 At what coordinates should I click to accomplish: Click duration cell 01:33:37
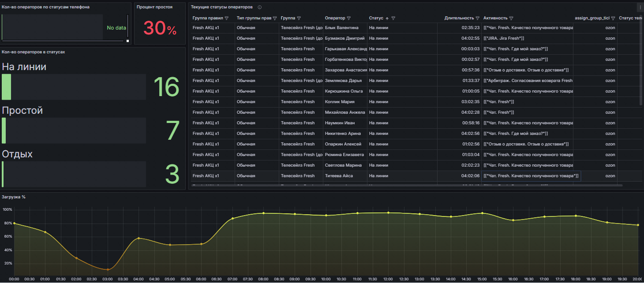click(x=460, y=81)
